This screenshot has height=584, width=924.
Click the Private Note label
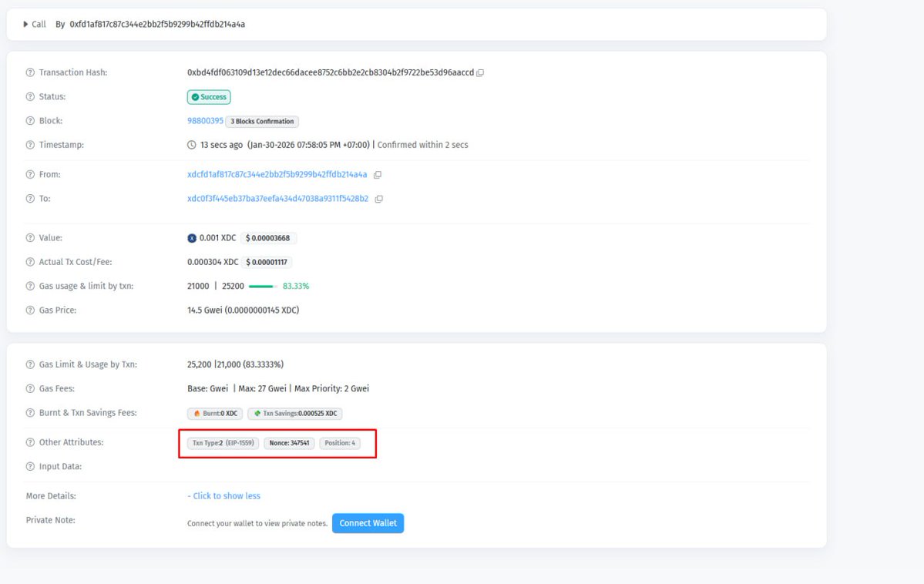point(51,520)
